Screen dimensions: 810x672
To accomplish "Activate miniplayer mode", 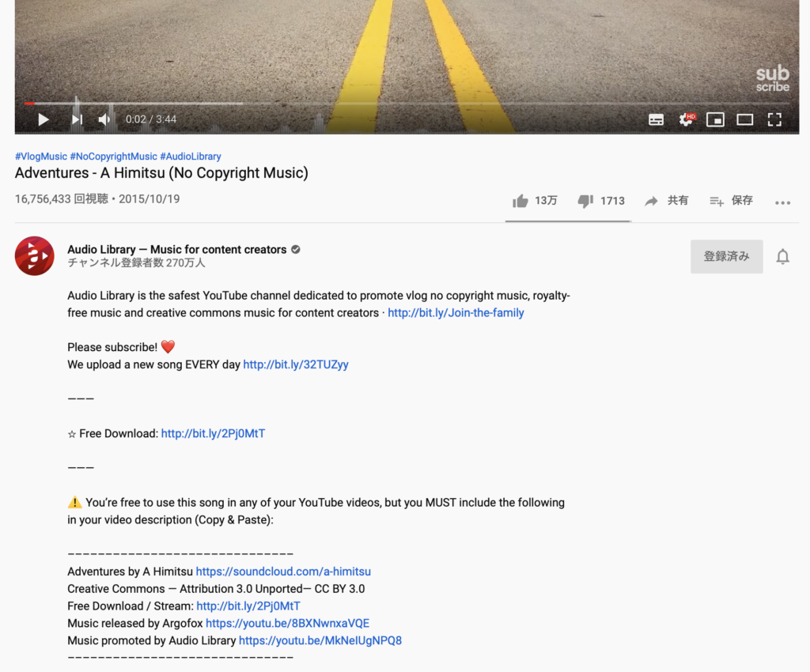I will click(x=715, y=119).
